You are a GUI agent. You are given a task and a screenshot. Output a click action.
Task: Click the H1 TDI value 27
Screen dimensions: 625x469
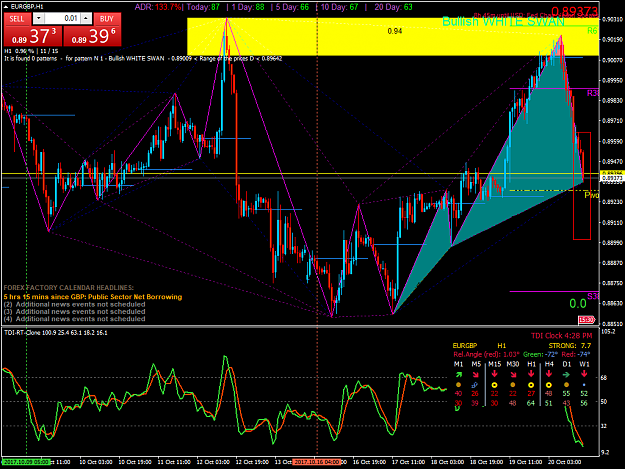click(x=531, y=393)
